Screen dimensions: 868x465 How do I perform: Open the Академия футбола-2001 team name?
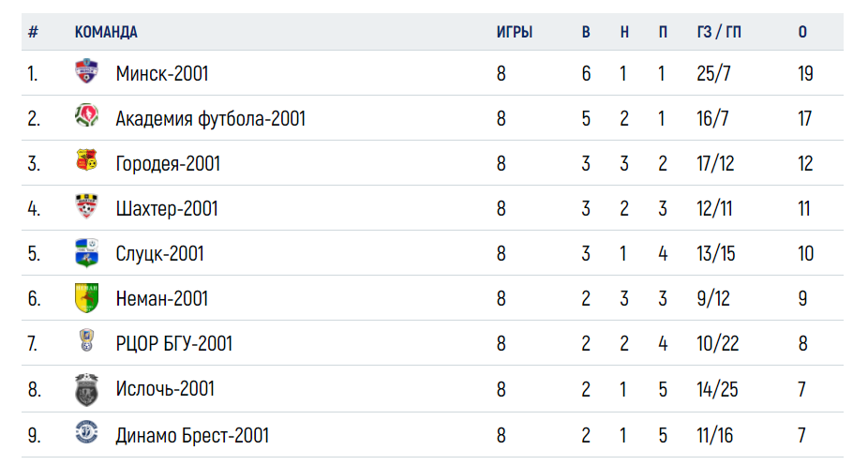pos(210,118)
